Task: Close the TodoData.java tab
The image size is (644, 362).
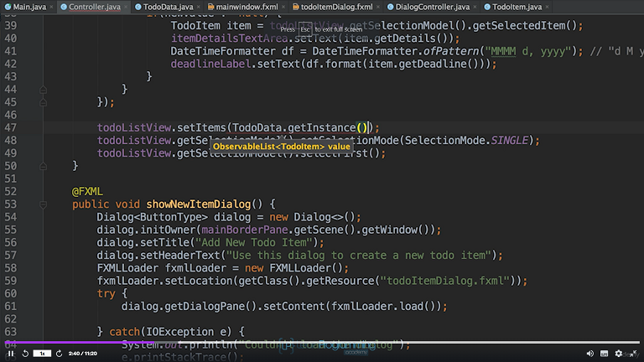Action: (x=199, y=7)
